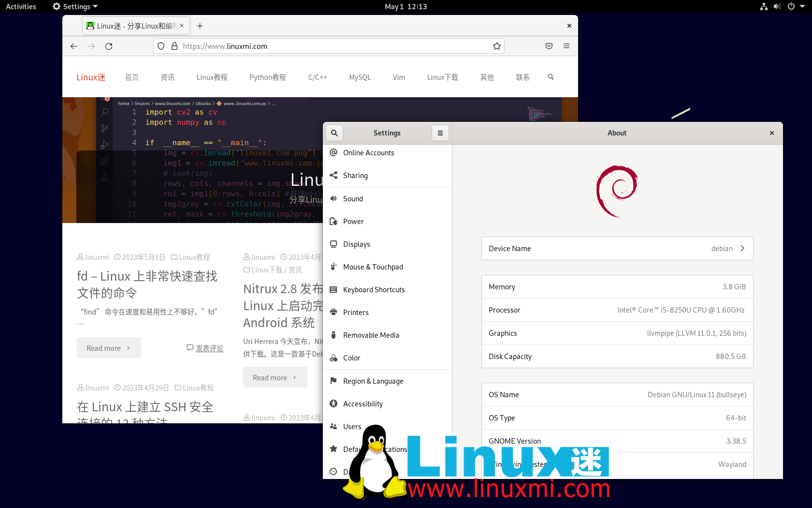The width and height of the screenshot is (812, 508).
Task: Open the C/C++ menu item
Action: click(x=318, y=77)
